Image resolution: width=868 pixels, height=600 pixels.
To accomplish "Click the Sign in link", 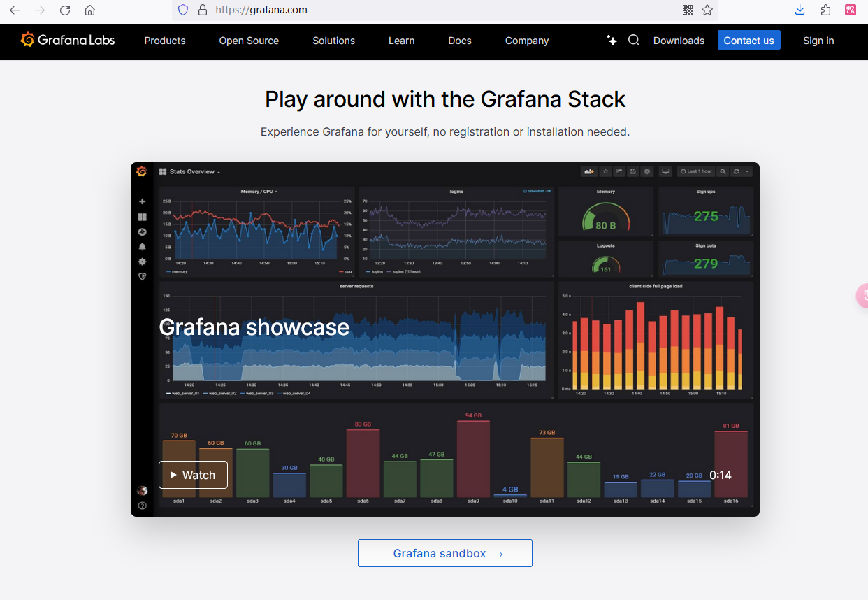I will pos(818,41).
